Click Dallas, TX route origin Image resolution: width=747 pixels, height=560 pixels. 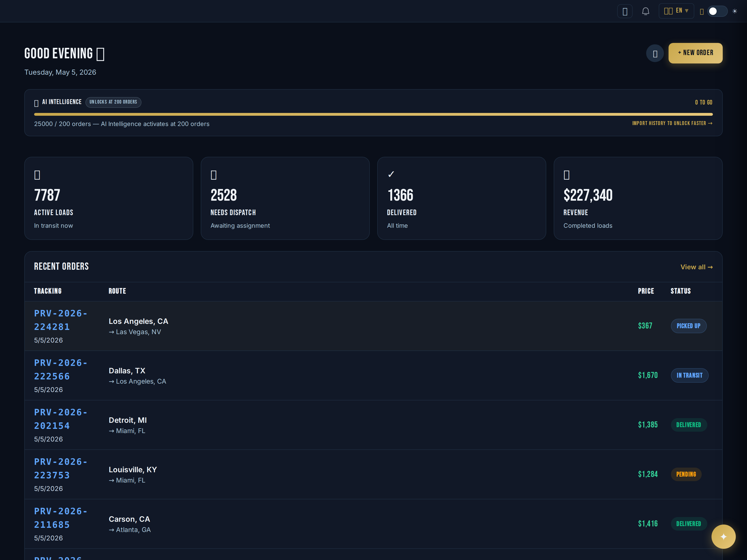click(127, 371)
